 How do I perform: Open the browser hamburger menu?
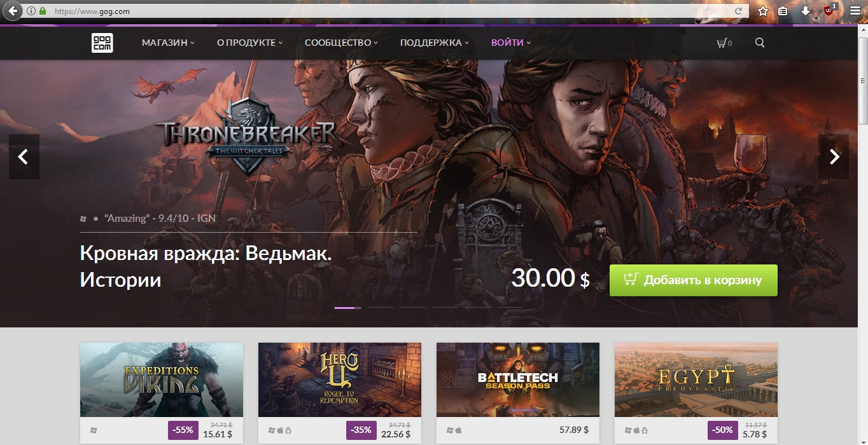click(855, 11)
